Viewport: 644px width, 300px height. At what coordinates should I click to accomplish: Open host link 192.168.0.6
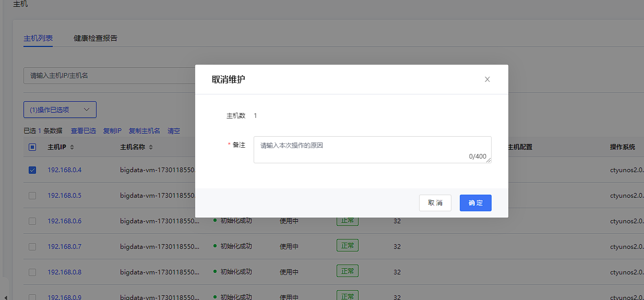64,221
